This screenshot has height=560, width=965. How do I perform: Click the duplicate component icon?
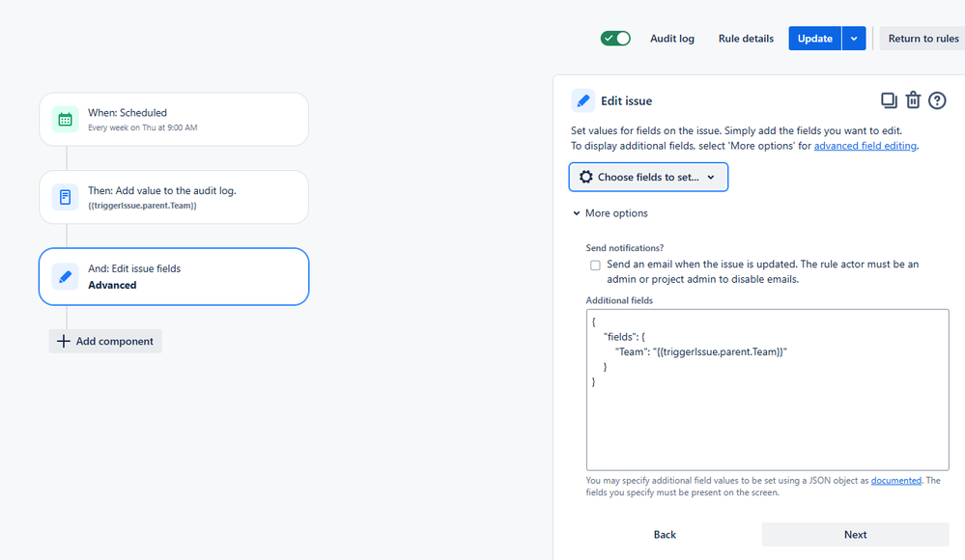(x=889, y=100)
